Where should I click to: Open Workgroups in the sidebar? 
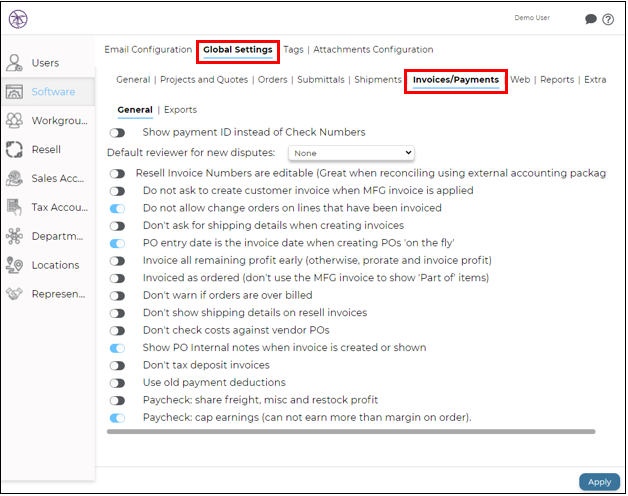click(x=59, y=121)
